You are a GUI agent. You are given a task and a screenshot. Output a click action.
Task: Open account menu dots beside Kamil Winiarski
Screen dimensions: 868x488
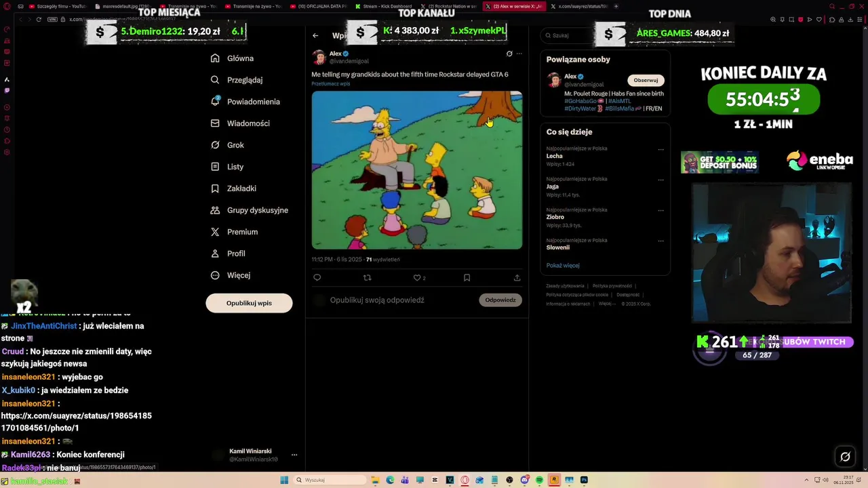click(294, 455)
